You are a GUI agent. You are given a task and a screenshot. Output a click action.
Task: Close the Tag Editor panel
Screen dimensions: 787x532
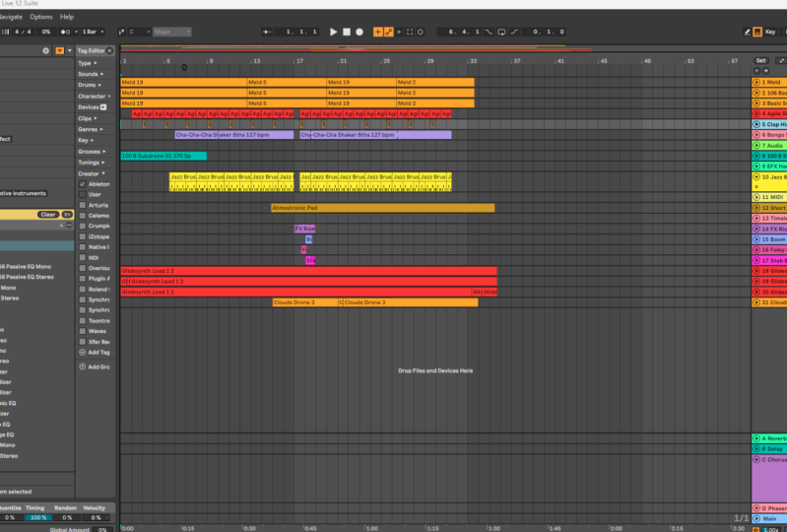point(109,50)
